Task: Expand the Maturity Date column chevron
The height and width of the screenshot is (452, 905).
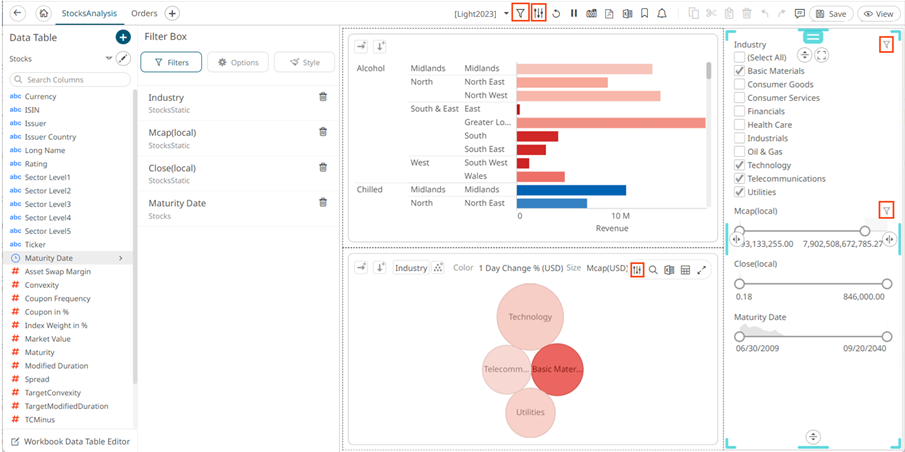Action: [x=121, y=258]
